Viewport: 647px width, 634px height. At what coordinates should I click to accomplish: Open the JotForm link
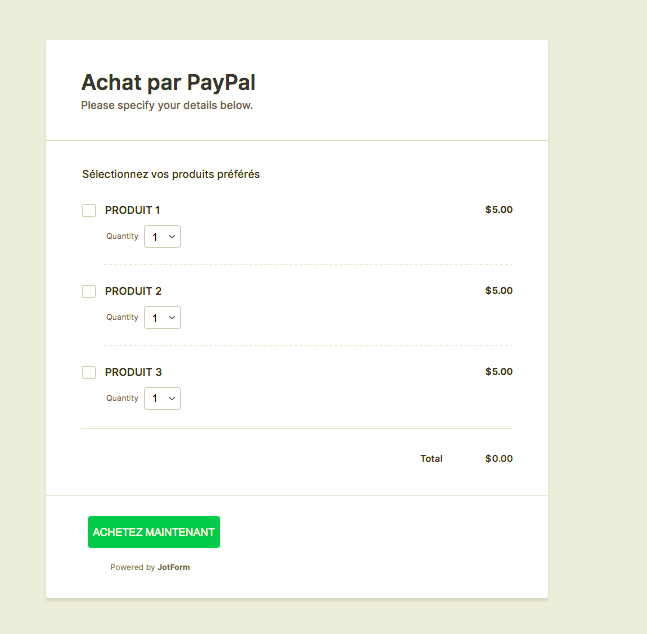(173, 567)
